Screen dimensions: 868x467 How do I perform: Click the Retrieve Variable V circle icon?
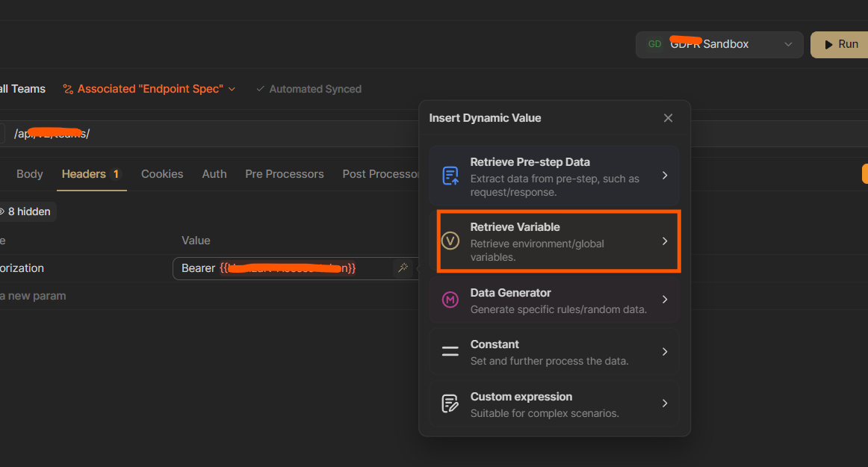coord(450,241)
